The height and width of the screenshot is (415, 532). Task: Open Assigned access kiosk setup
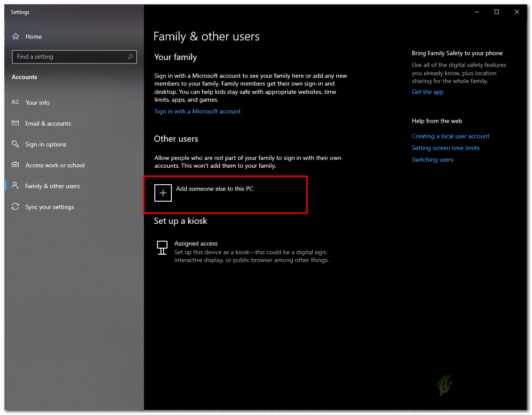click(196, 243)
